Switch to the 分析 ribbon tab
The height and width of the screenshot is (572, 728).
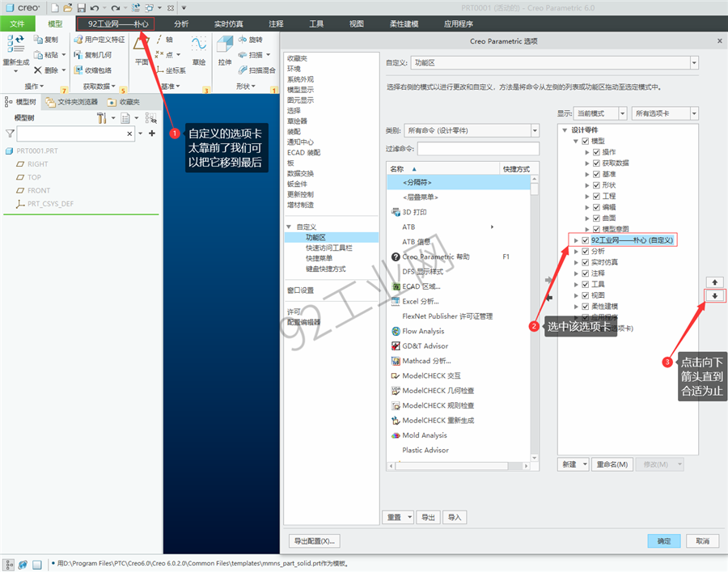pyautogui.click(x=181, y=23)
